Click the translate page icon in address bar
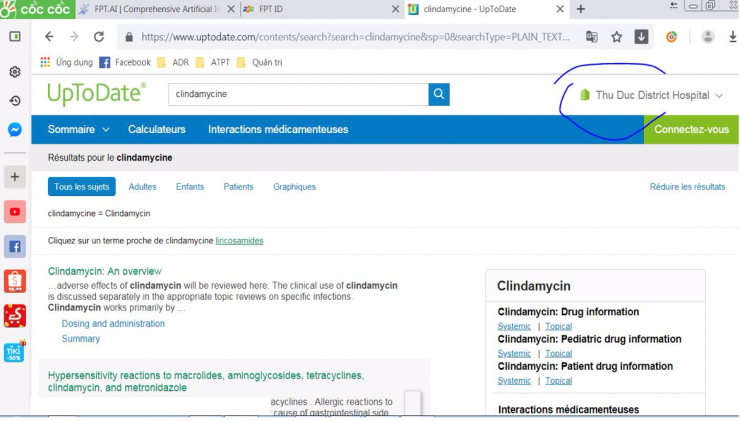The height and width of the screenshot is (421, 740). click(592, 37)
